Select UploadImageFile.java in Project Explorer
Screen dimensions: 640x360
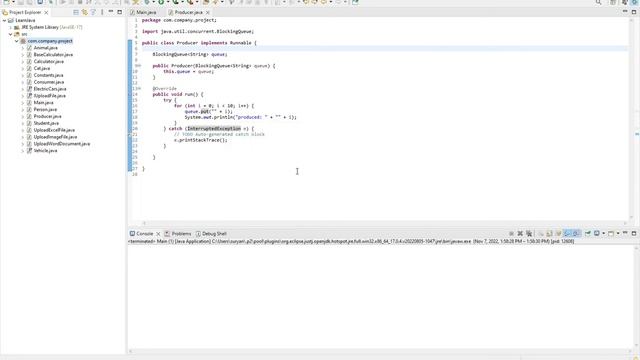pos(55,137)
